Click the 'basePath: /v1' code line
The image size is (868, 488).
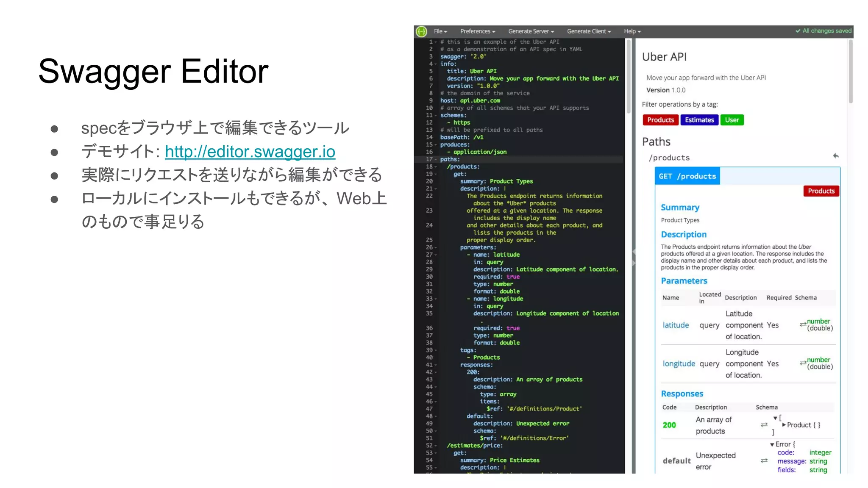tap(462, 137)
